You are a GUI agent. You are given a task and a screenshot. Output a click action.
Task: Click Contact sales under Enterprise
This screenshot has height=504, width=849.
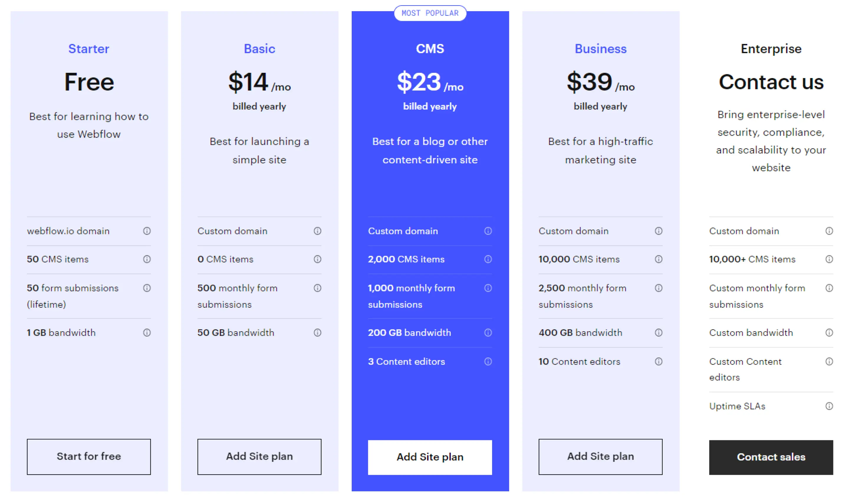click(771, 457)
